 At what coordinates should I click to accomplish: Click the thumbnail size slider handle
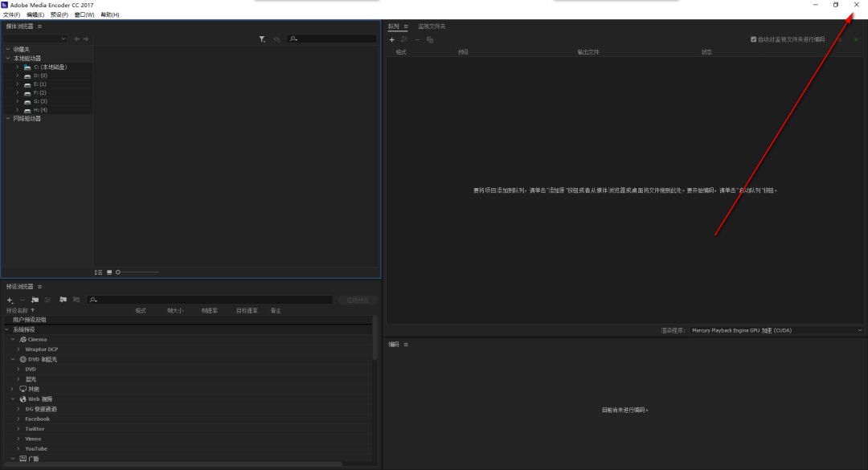118,272
